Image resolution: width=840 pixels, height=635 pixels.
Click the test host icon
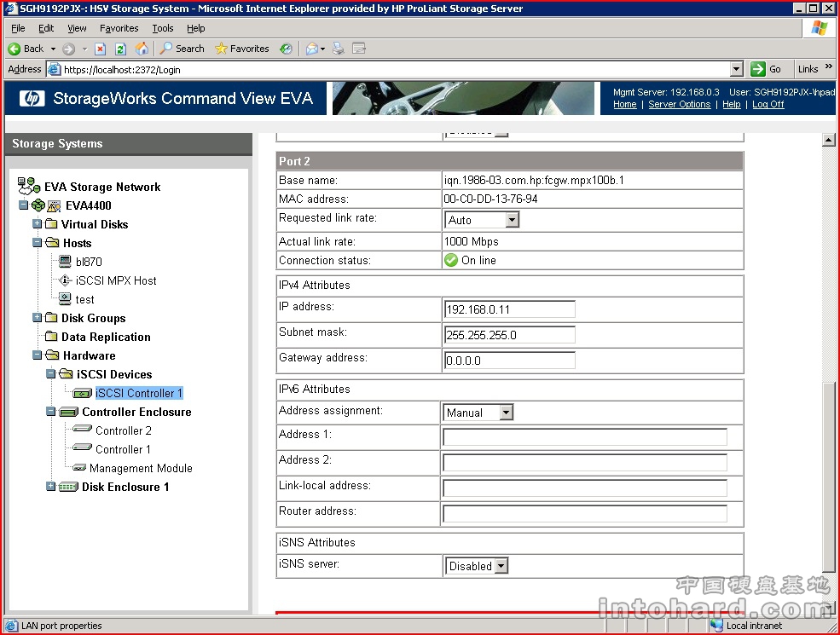point(65,299)
